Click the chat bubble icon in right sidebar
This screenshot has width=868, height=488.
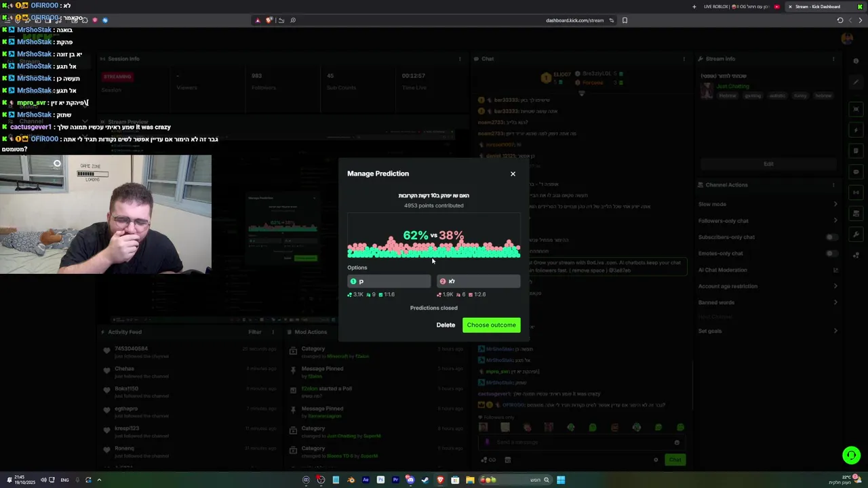[x=856, y=172]
